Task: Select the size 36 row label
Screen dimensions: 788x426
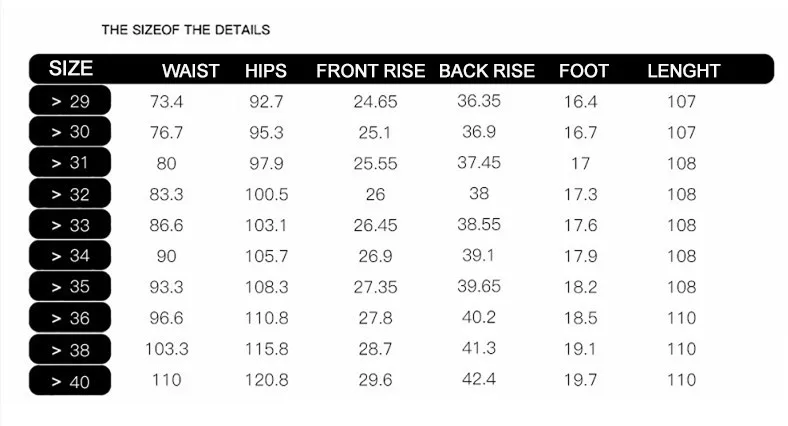Action: coord(70,318)
